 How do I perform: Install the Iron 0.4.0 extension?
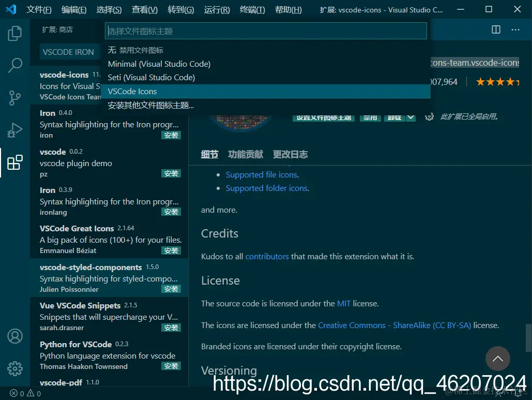171,135
